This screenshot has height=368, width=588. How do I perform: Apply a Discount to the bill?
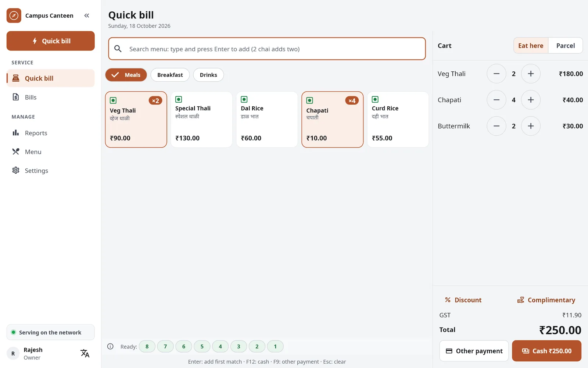[463, 300]
